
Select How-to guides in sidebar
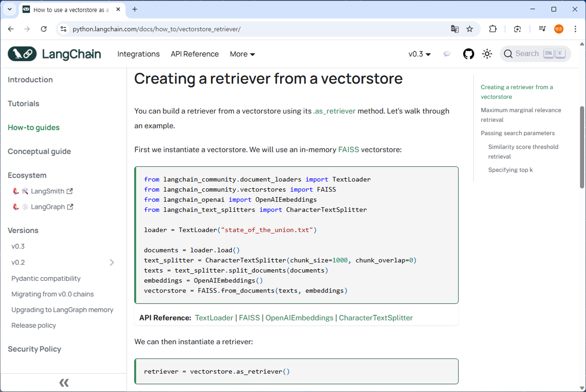33,128
